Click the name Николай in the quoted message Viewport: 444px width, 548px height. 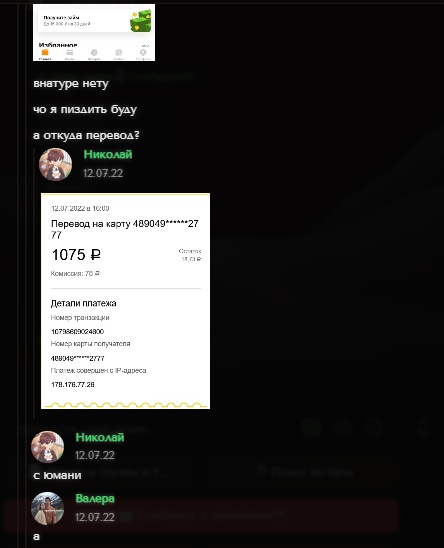[108, 154]
